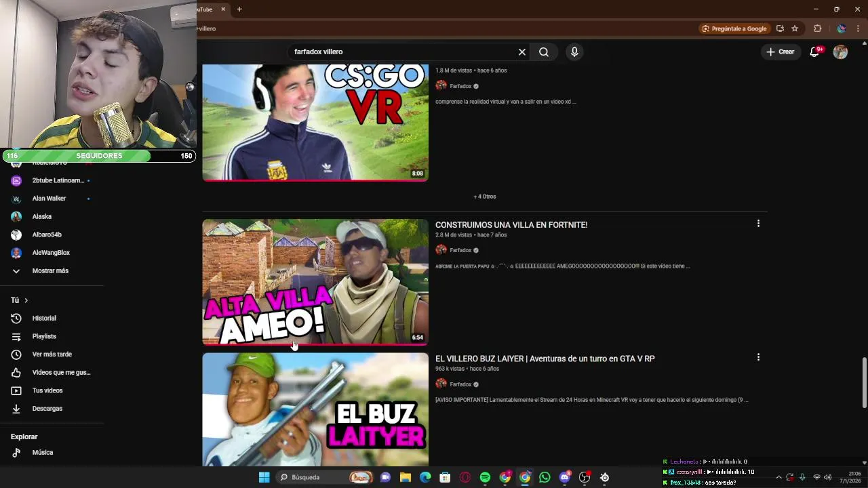Viewport: 868px width, 488px height.
Task: Open Chrome's three-dot menu
Action: point(858,28)
